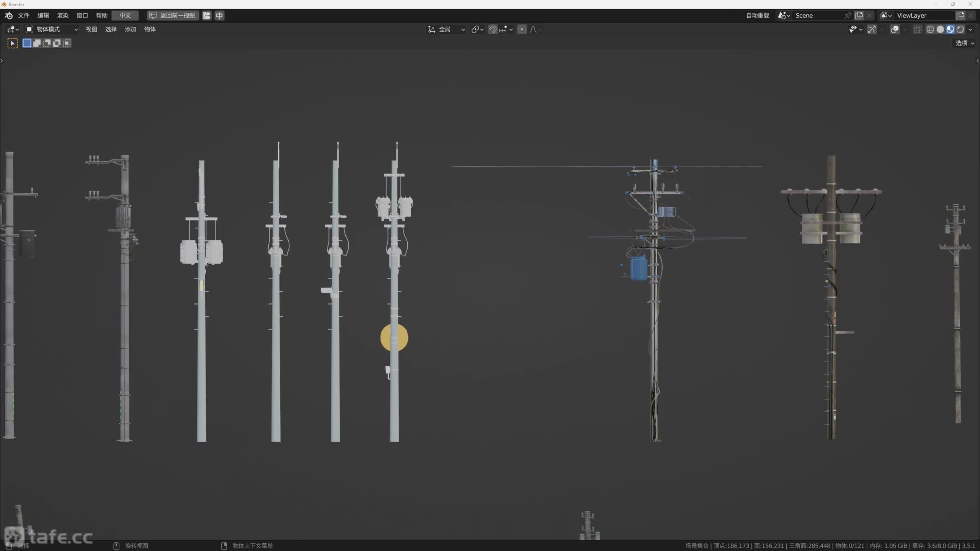This screenshot has width=980, height=551.
Task: Open the 文件 menu
Action: 24,15
